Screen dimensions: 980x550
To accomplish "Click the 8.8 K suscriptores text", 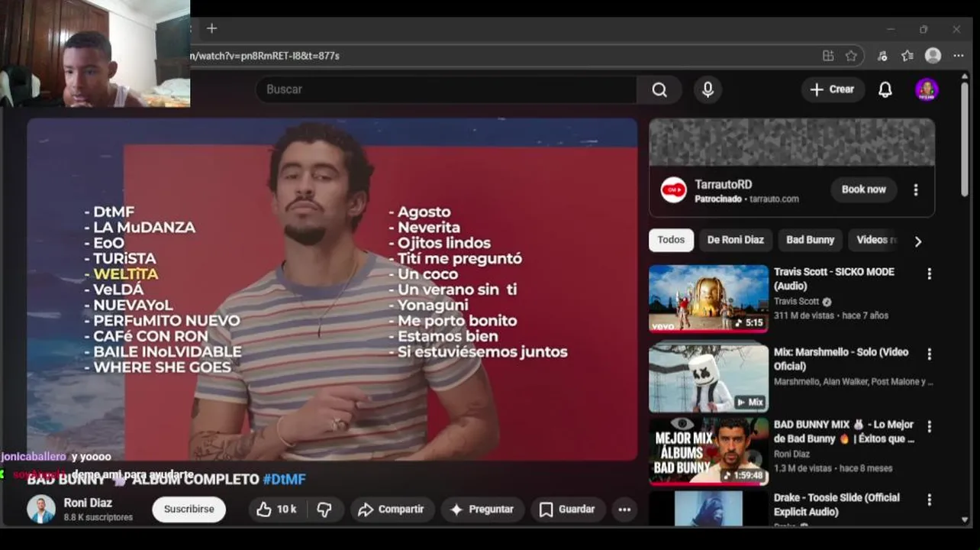I will click(x=98, y=517).
